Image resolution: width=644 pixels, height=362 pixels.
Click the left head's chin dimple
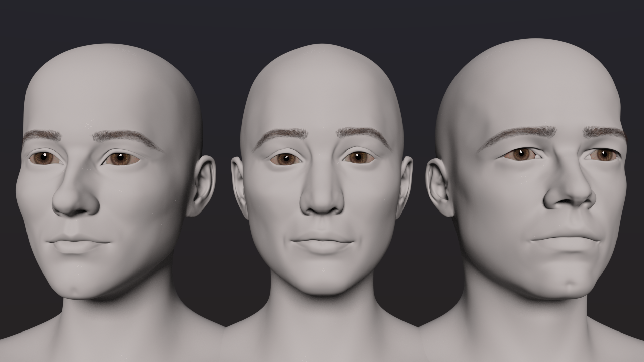click(x=75, y=289)
